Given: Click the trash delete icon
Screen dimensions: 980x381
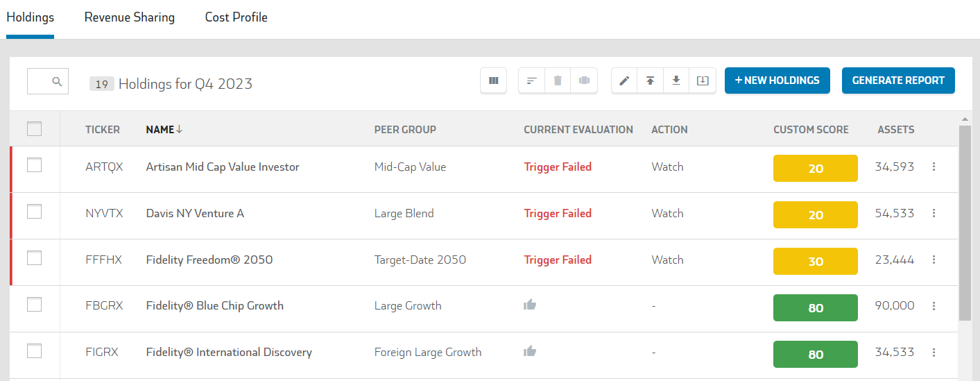Looking at the screenshot, I should 558,81.
